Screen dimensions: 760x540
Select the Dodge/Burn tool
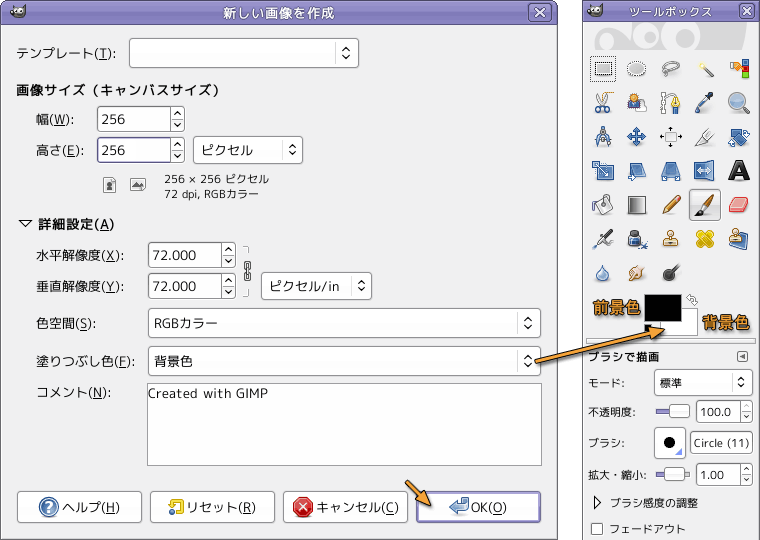click(x=670, y=273)
